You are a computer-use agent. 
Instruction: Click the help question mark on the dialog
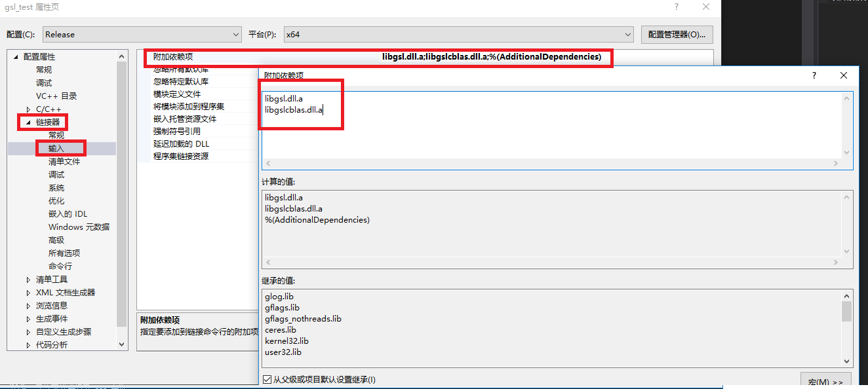point(814,75)
